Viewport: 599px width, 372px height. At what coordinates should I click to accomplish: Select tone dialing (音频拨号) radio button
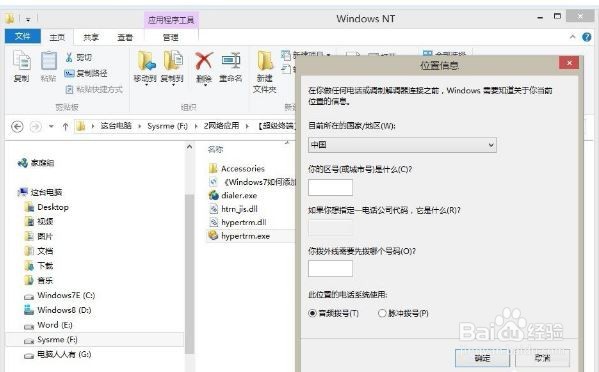312,313
